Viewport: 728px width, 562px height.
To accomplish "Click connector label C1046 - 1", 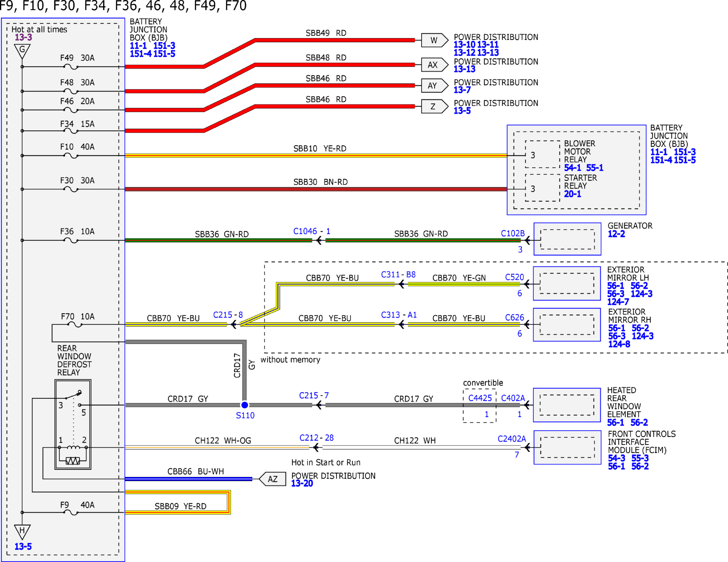I will (312, 231).
